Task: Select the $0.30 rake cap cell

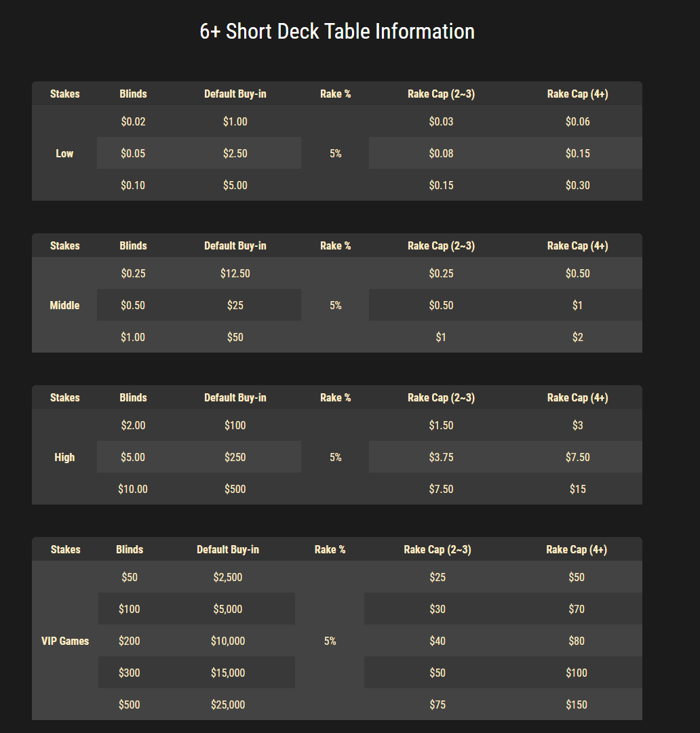Action: click(577, 185)
